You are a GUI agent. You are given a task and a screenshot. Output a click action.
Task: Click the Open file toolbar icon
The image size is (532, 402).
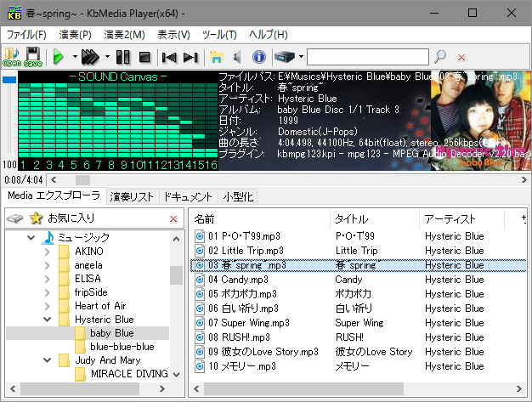pyautogui.click(x=12, y=57)
